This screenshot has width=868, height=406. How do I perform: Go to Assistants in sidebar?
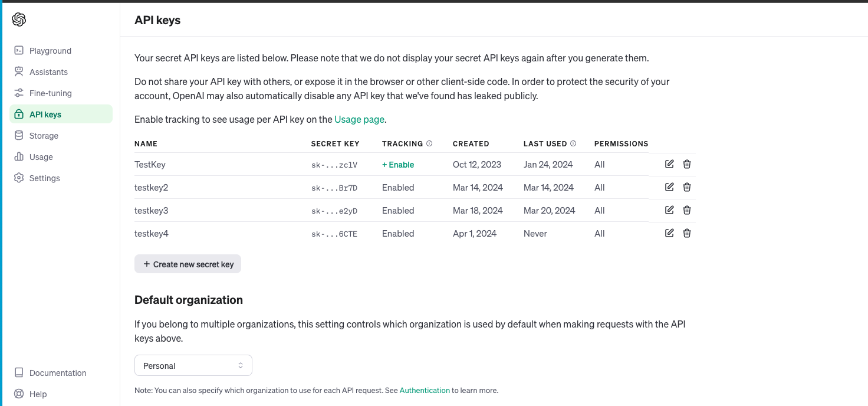pos(48,72)
